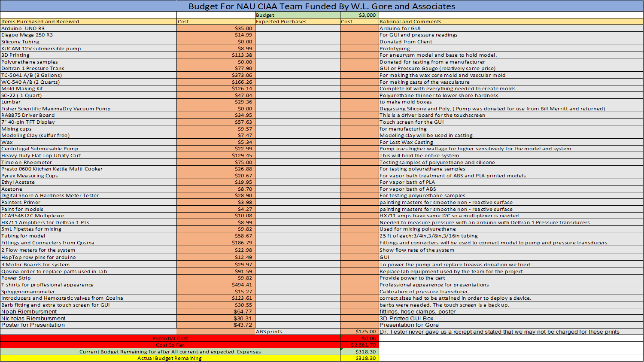644x362 pixels.
Task: Click the T-shirts cost cell $494.41
Action: tap(216, 285)
